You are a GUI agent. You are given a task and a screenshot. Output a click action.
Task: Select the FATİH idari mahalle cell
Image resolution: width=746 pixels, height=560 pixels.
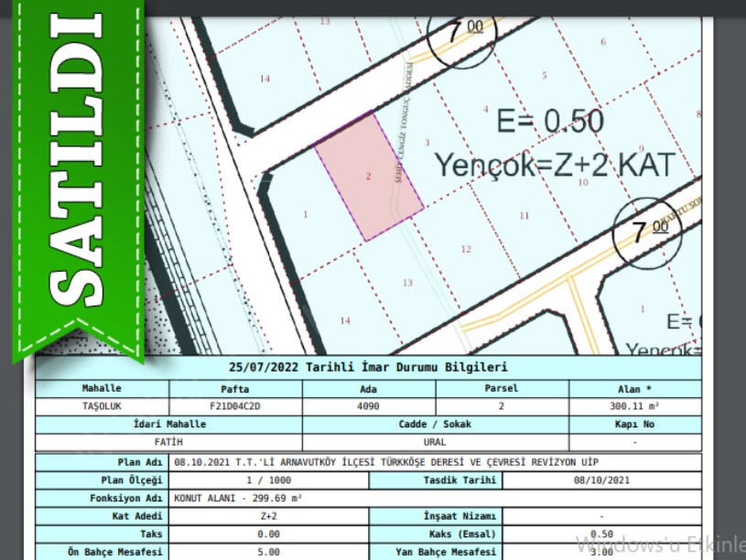click(x=170, y=441)
